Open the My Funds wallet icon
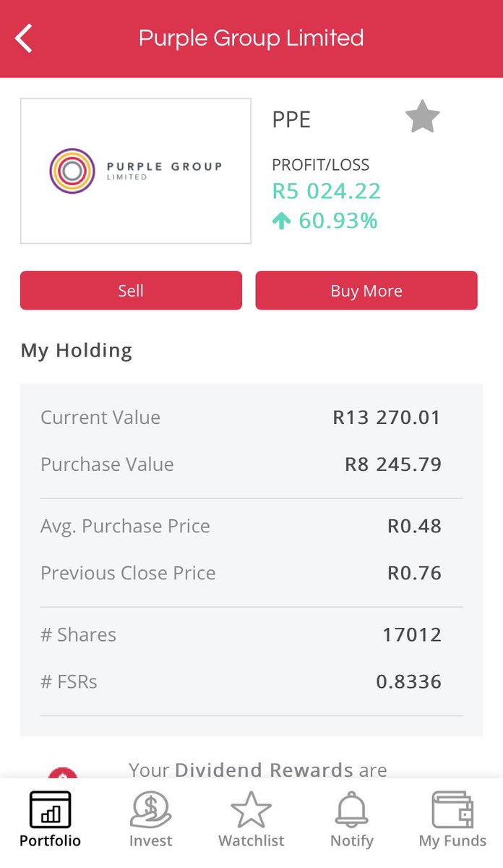 pyautogui.click(x=452, y=810)
